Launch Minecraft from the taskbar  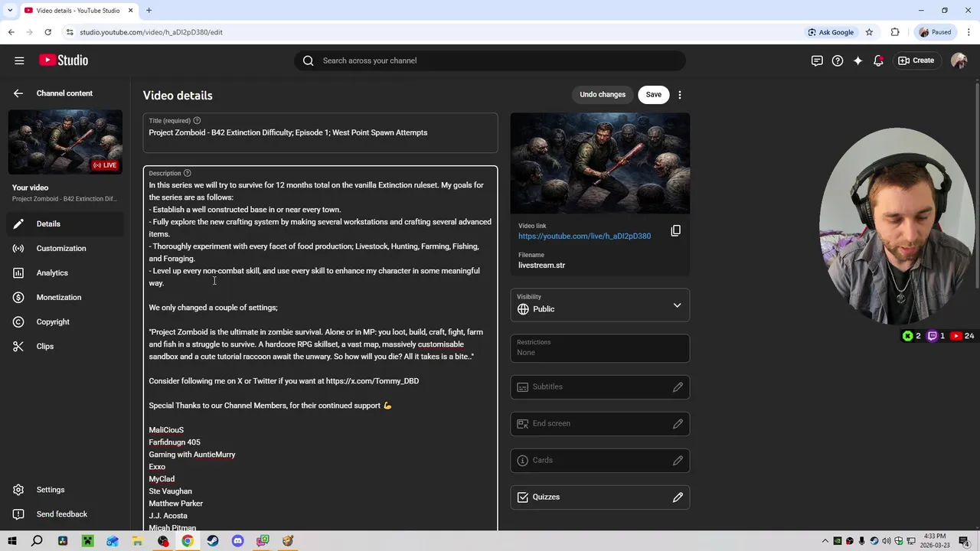coord(87,541)
